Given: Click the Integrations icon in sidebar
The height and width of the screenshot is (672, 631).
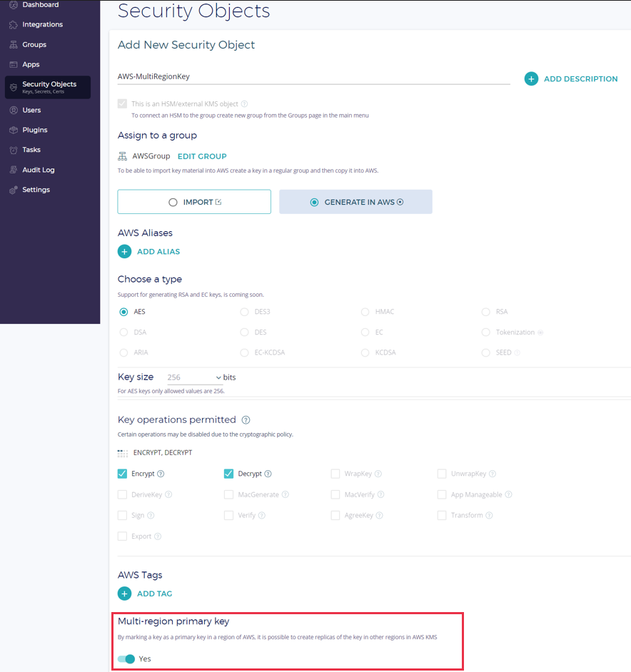Looking at the screenshot, I should pos(13,25).
